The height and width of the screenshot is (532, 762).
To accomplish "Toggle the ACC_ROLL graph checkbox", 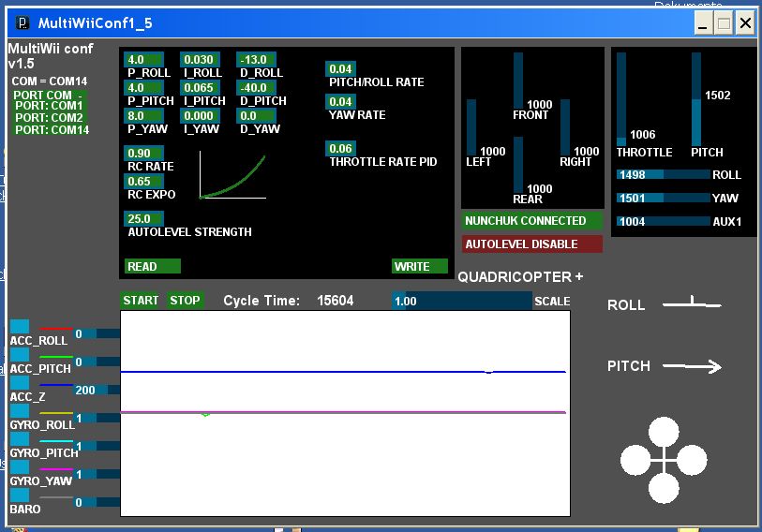I will (20, 327).
